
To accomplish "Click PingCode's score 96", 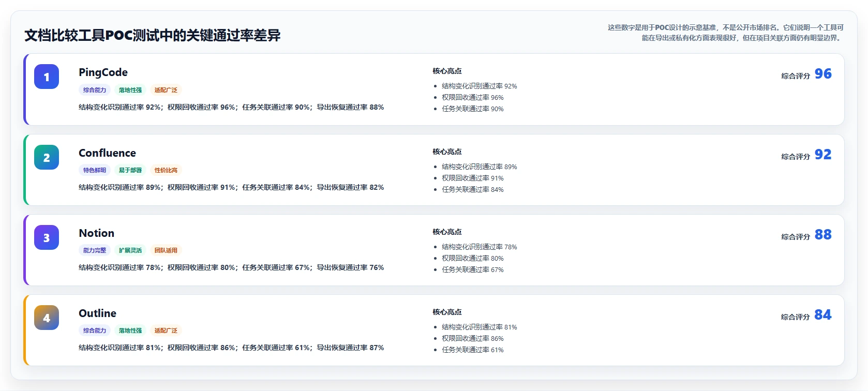I will tap(823, 74).
